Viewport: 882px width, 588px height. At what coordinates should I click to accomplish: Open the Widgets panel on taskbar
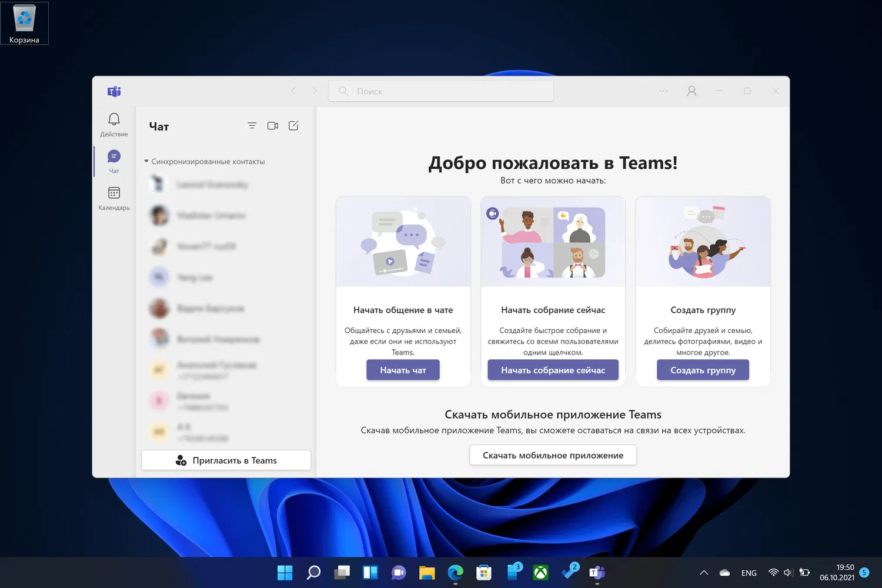[370, 572]
